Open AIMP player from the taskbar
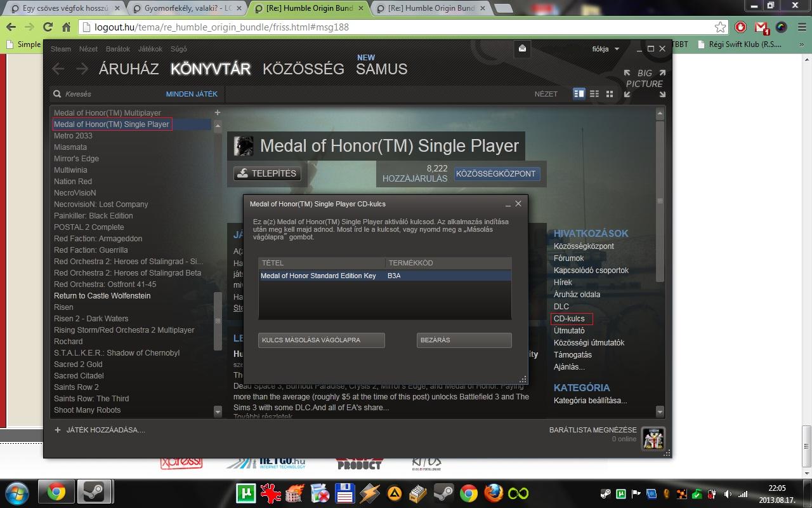812x508 pixels. coord(394,493)
